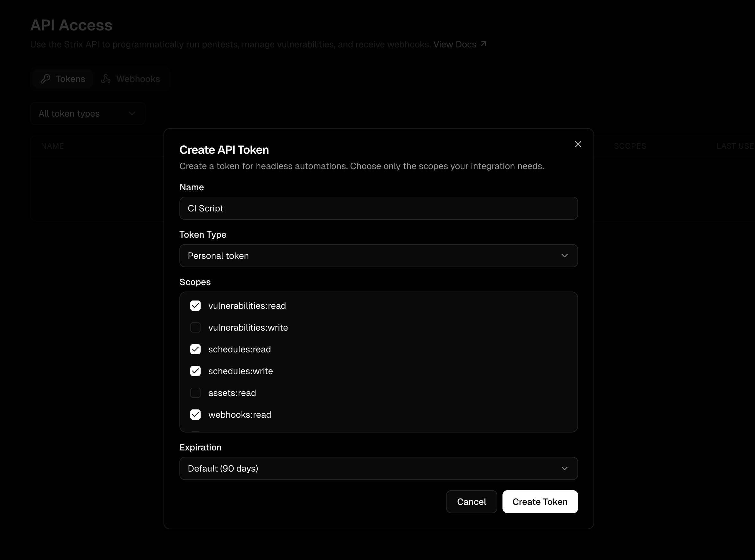Click the external link arrow beside View Docs
This screenshot has width=755, height=560.
[484, 44]
